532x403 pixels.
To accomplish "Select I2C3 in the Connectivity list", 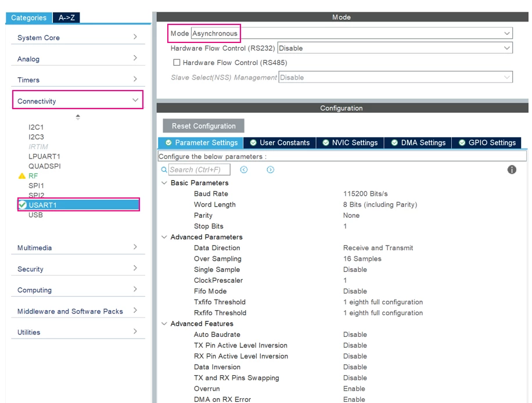I will (x=36, y=136).
